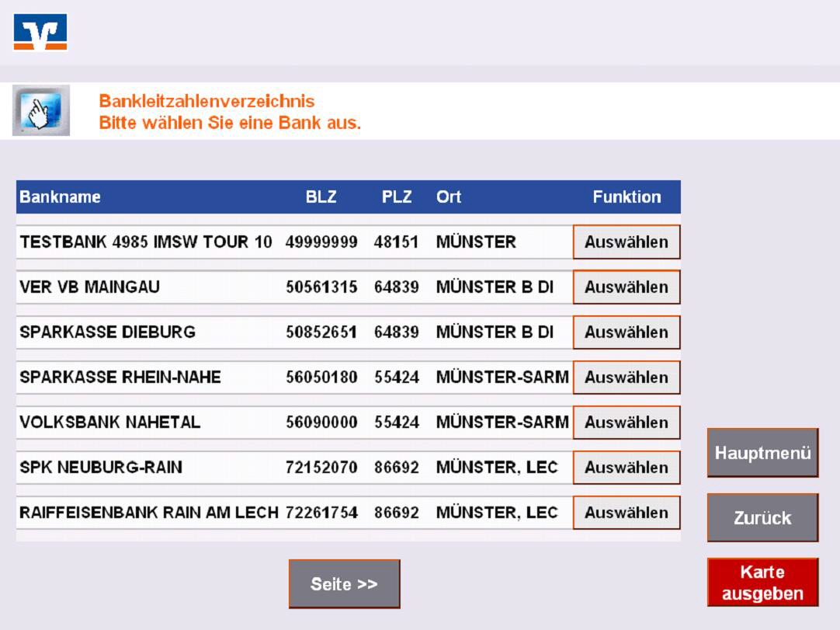Select TESTBANK 4985 IMSW TOUR 10 via Auswählen
The width and height of the screenshot is (840, 630).
627,242
